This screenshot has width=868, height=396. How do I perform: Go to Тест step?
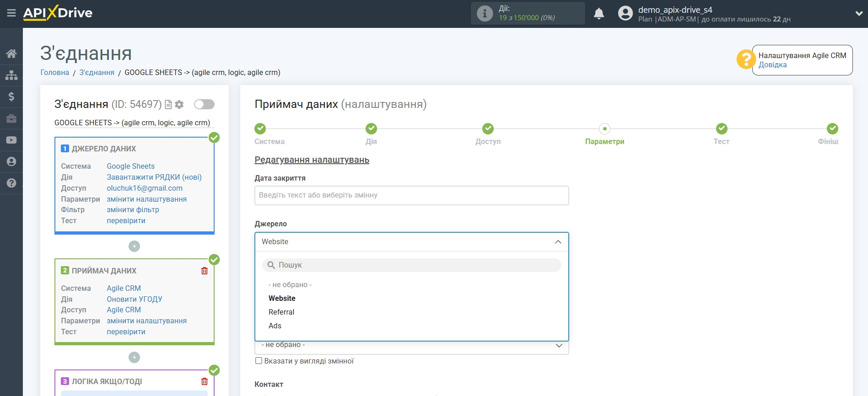click(x=722, y=129)
